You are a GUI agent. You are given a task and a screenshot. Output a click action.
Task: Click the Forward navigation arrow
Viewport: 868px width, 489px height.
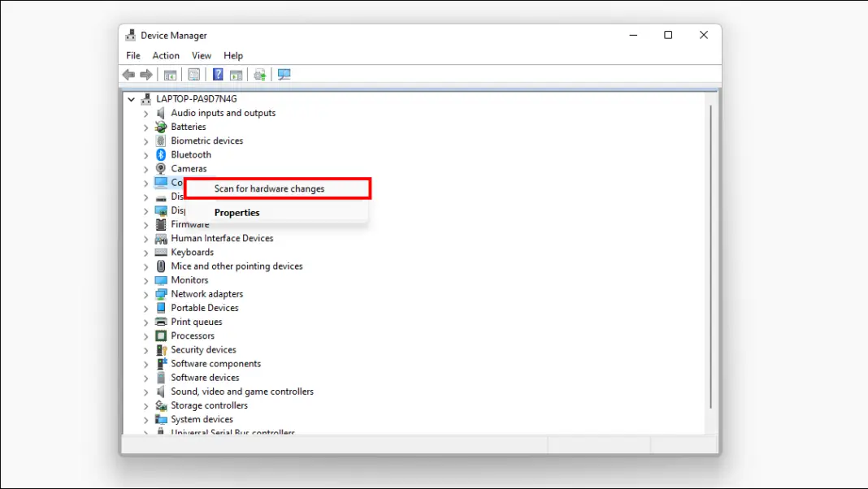tap(147, 74)
